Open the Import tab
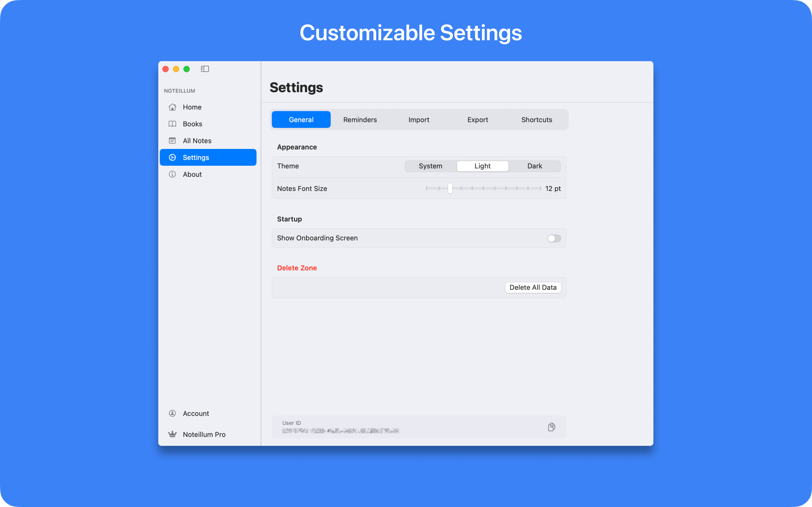The width and height of the screenshot is (812, 507). [x=418, y=120]
